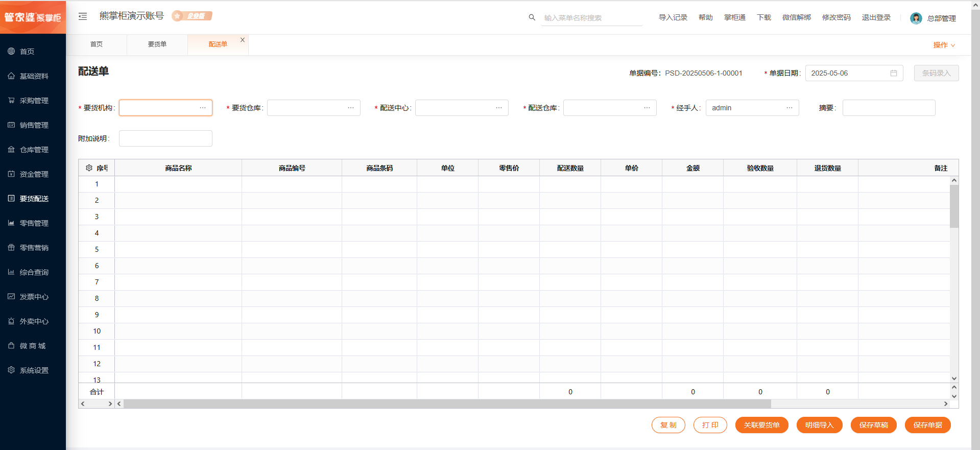Click the 保存单据 button
Viewport: 980px width, 450px height.
coord(928,425)
